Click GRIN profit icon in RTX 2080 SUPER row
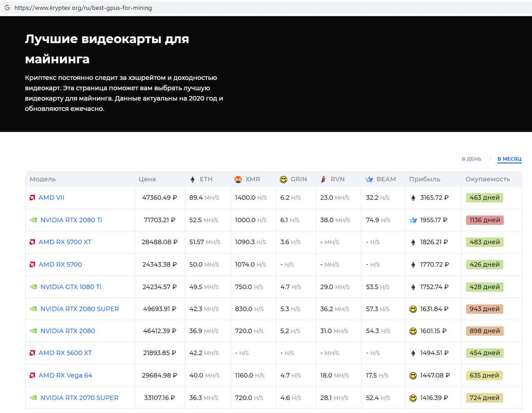The image size is (532, 413). point(413,309)
